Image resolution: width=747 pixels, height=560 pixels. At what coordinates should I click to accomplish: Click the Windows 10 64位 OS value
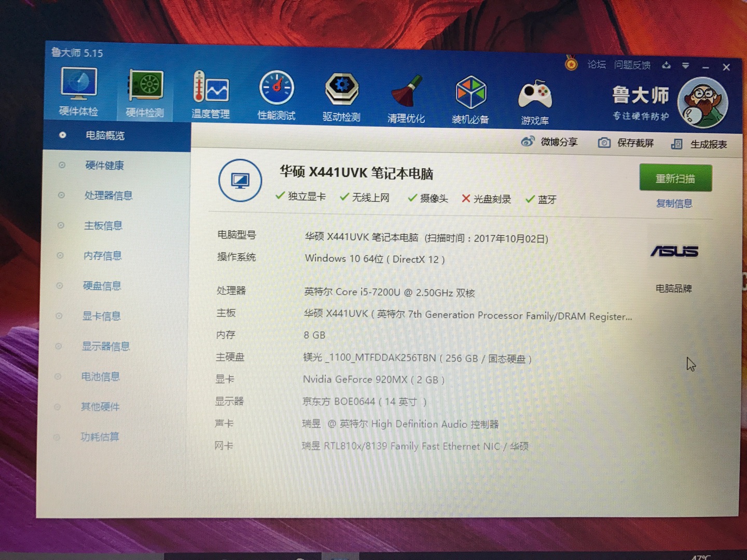[x=375, y=258]
